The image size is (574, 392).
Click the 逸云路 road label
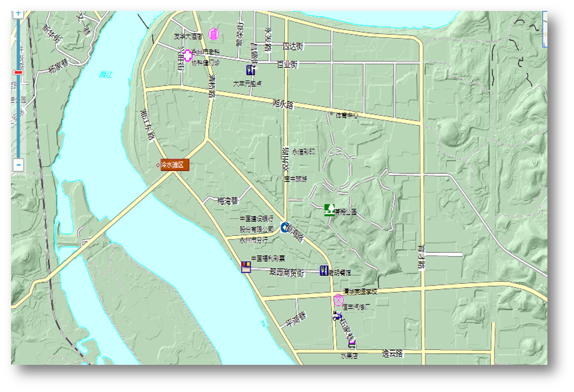tap(392, 354)
